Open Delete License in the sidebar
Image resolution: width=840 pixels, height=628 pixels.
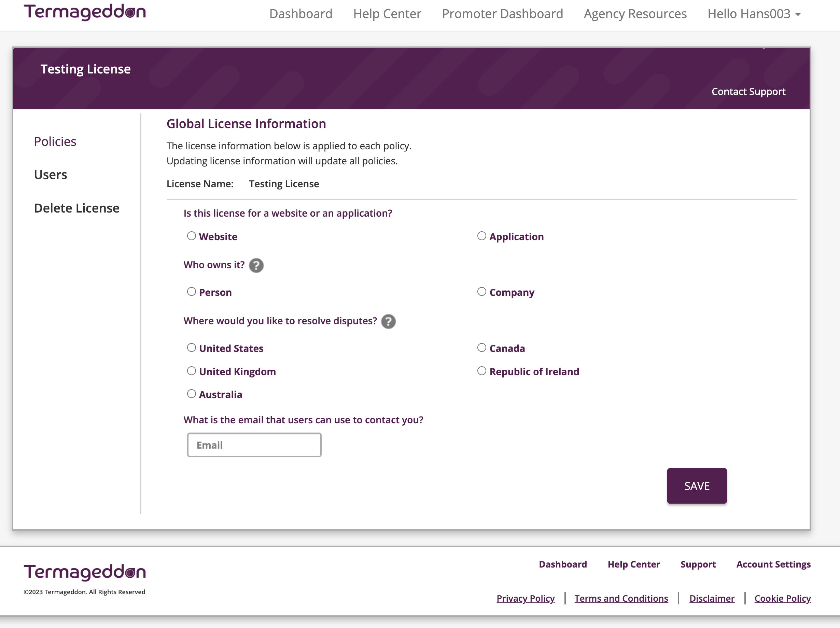(77, 208)
